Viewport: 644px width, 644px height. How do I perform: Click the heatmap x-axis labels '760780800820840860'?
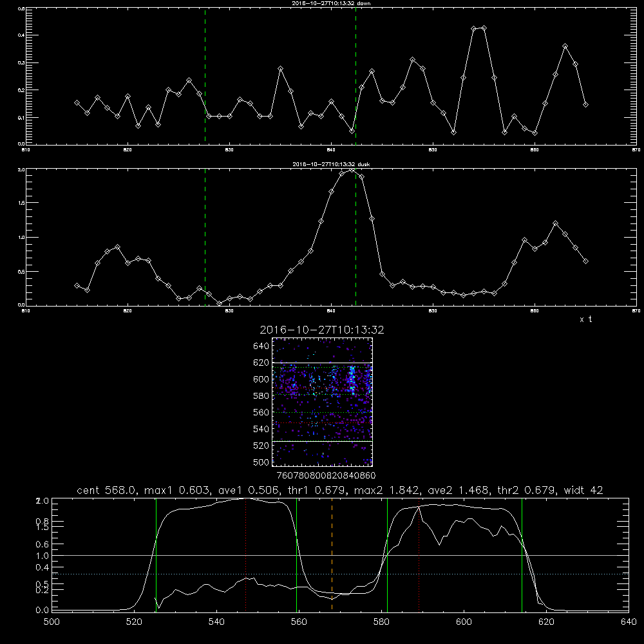click(x=326, y=476)
